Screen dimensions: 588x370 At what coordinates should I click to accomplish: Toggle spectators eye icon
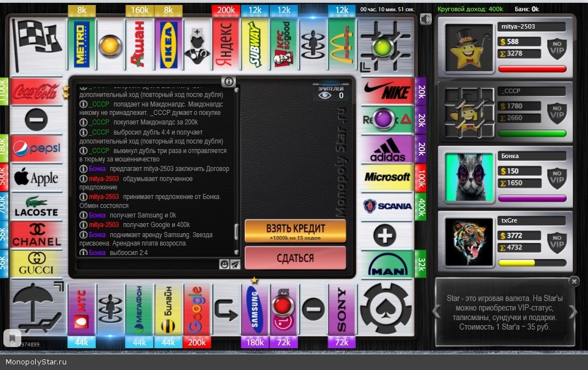tap(324, 95)
